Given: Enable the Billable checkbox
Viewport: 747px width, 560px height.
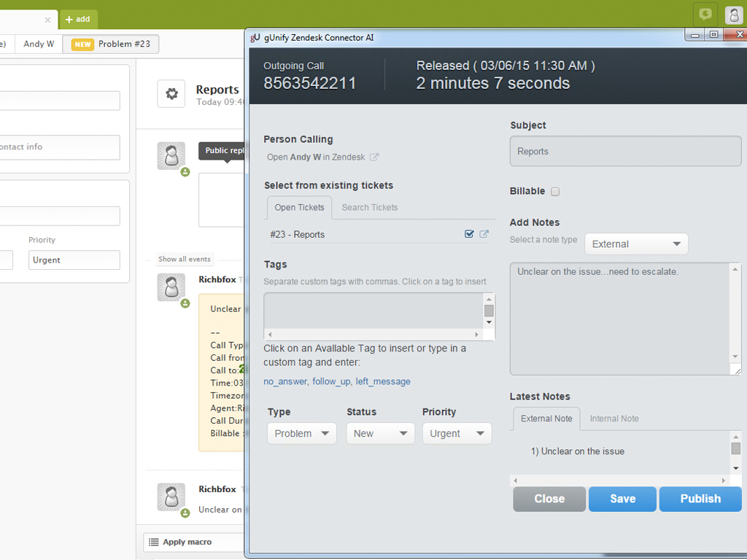Looking at the screenshot, I should (555, 191).
